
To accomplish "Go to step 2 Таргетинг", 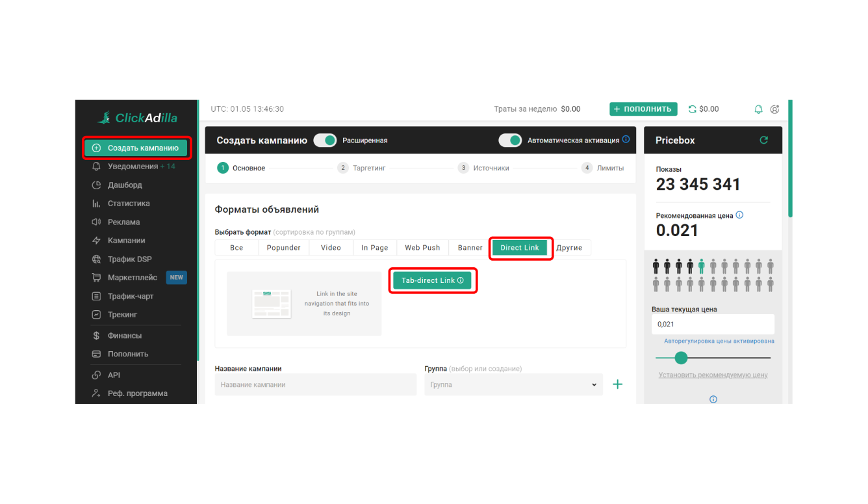I will coord(362,168).
